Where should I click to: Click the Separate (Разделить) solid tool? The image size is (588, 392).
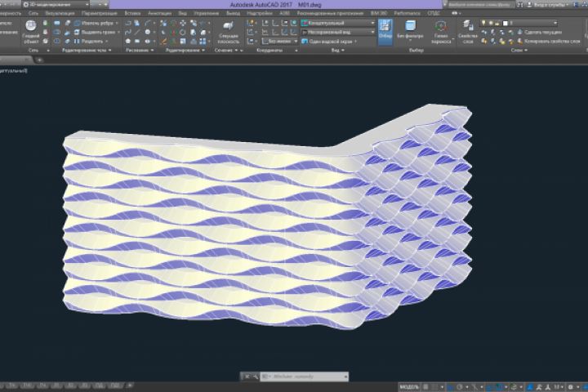90,40
